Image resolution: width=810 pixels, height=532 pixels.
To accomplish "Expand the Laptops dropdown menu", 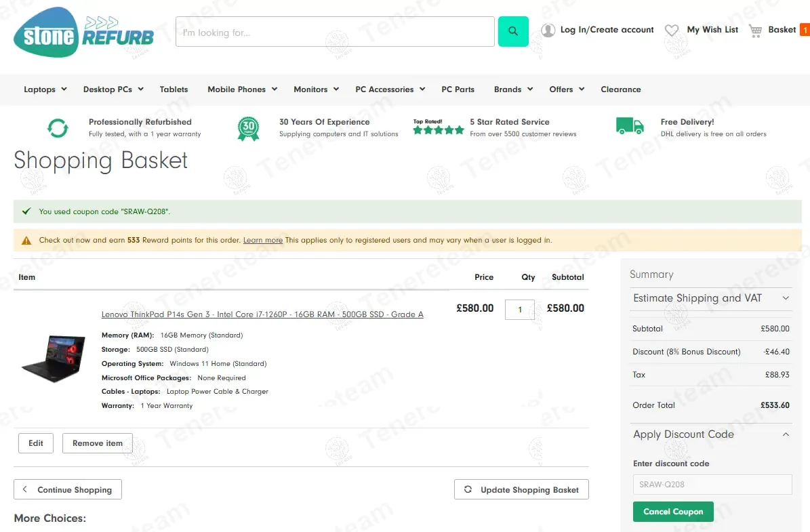I will 45,89.
